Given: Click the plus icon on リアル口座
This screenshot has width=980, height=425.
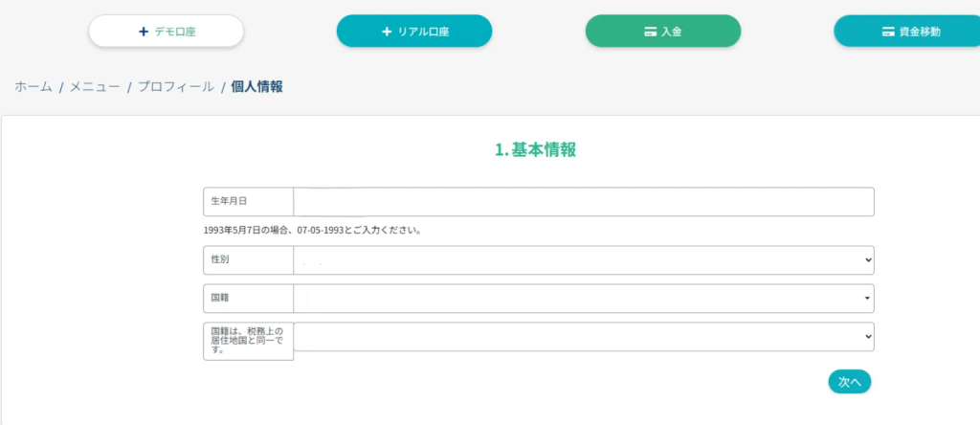Looking at the screenshot, I should [x=387, y=32].
